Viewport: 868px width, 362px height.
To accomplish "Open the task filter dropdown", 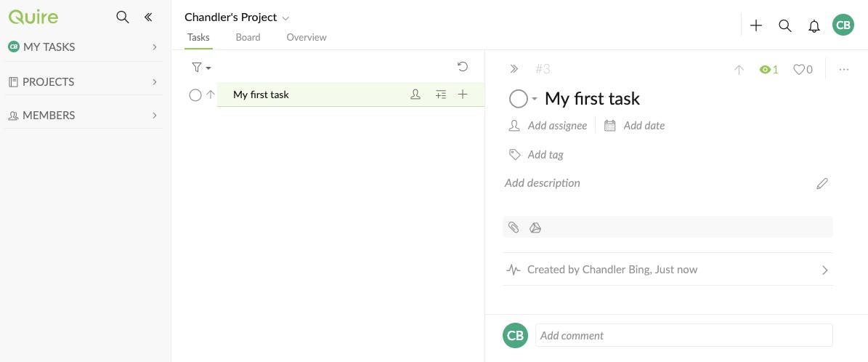I will (200, 68).
